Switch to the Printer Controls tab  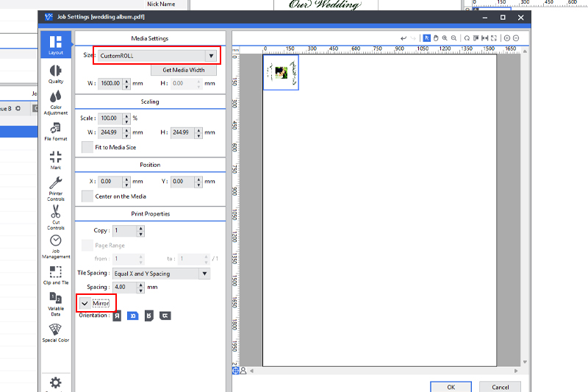pyautogui.click(x=56, y=188)
